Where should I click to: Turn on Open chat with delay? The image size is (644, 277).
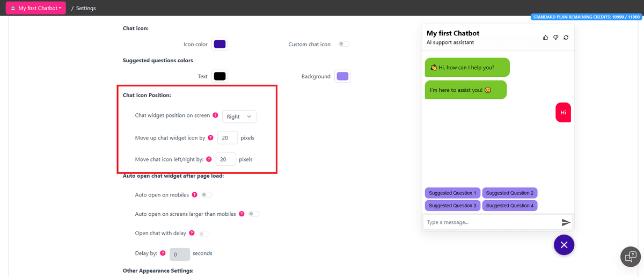tap(204, 234)
